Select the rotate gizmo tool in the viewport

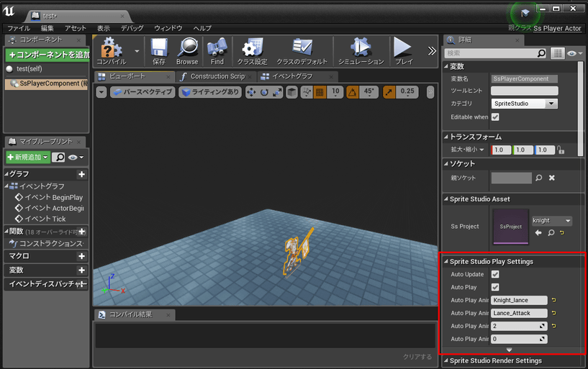click(264, 92)
